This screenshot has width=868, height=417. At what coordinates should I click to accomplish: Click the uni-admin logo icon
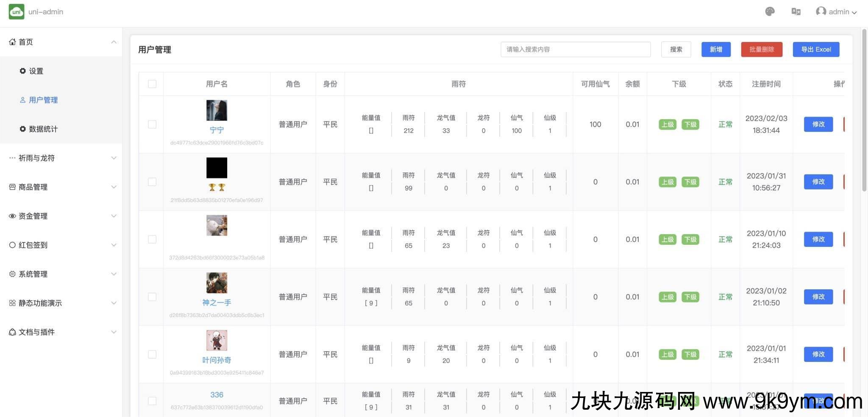(x=16, y=11)
